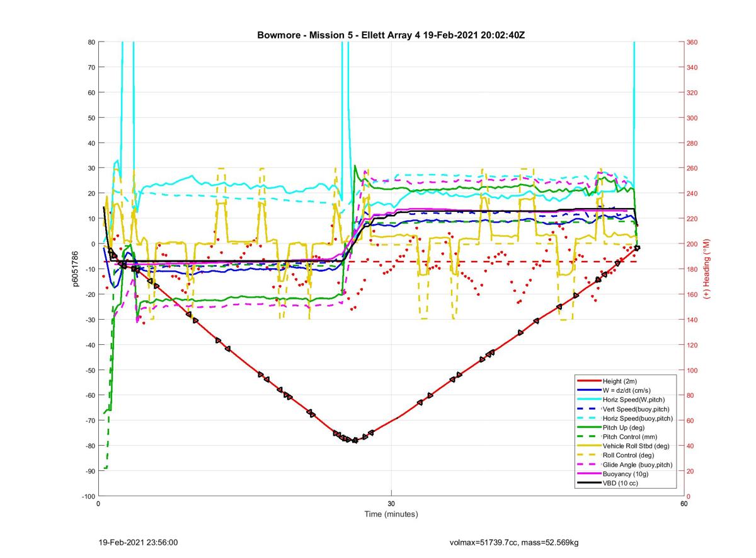Screen dimensions: 756x558
Task: Click the 30 tick on the time axis
Action: (391, 504)
